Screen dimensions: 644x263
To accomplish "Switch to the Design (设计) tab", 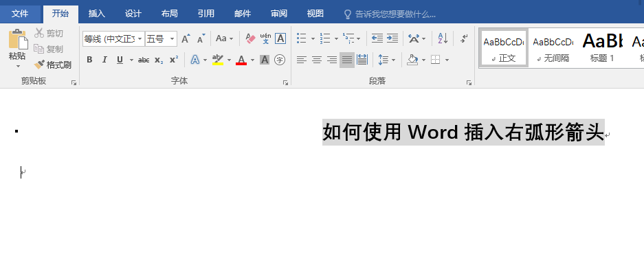I will point(133,14).
